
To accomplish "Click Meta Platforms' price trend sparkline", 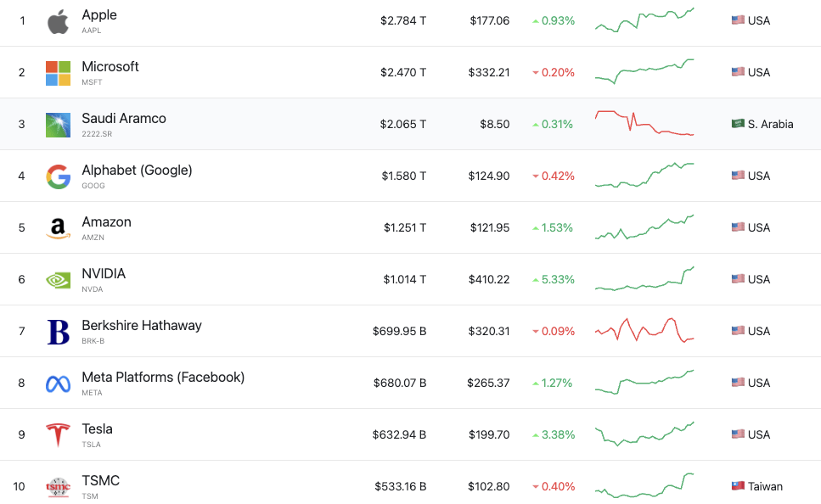I will click(644, 382).
